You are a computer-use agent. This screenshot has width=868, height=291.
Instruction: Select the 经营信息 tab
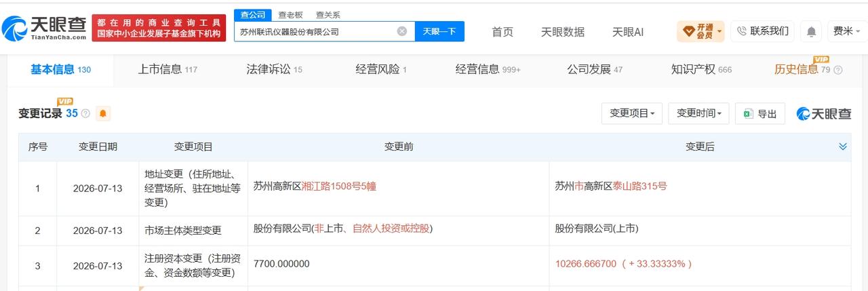click(x=488, y=69)
